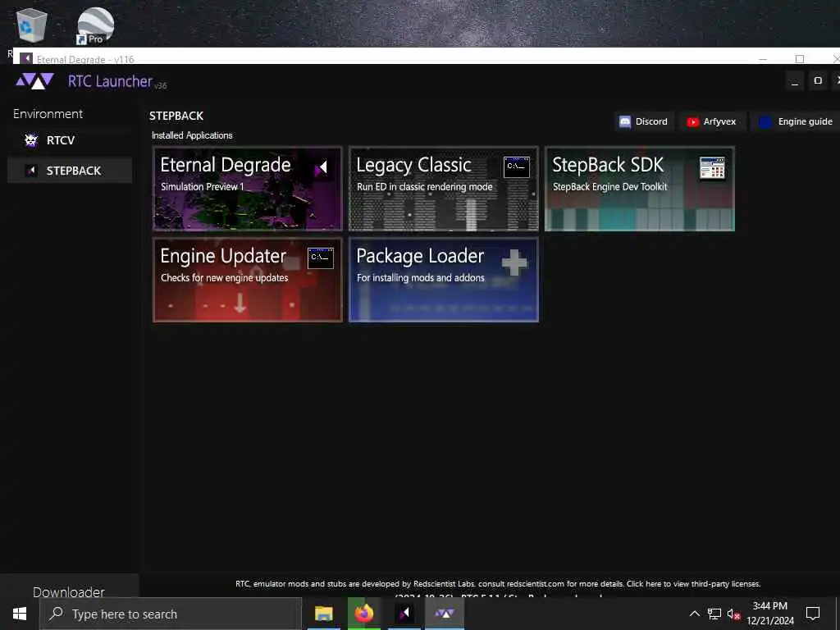Click the RTC Launcher triangle logo
The width and height of the screenshot is (840, 630).
click(x=34, y=81)
